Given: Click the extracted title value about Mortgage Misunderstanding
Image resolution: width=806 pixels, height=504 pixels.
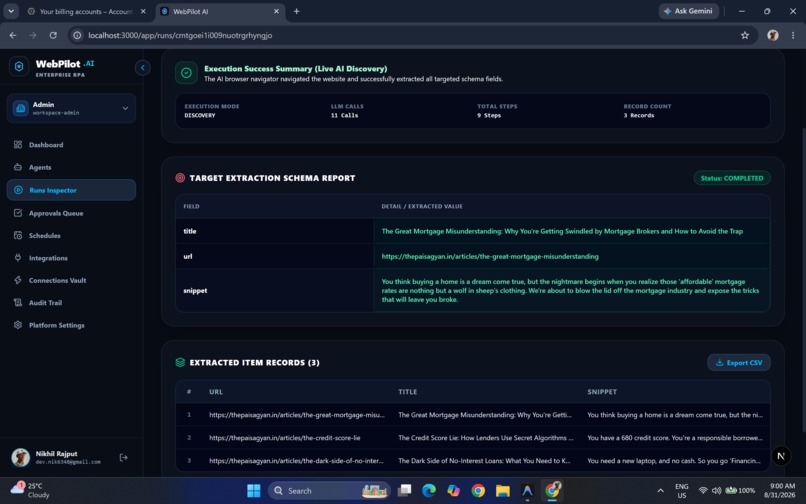Looking at the screenshot, I should [x=562, y=231].
